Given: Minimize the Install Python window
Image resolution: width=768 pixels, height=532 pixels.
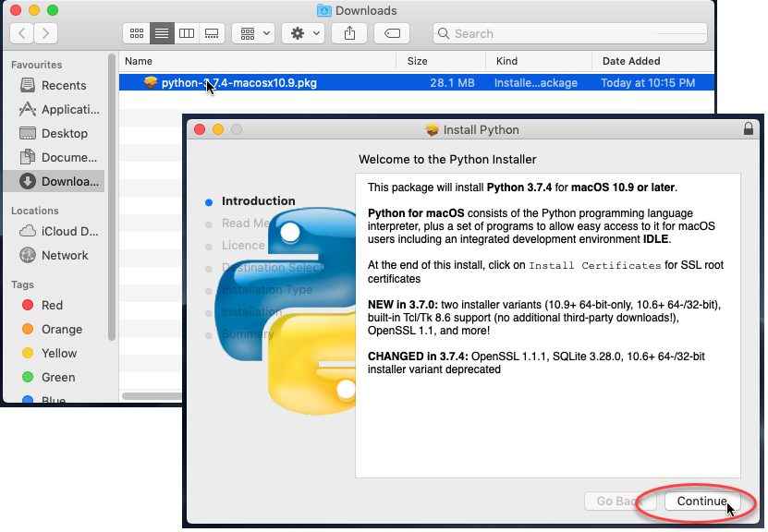Looking at the screenshot, I should pos(218,129).
